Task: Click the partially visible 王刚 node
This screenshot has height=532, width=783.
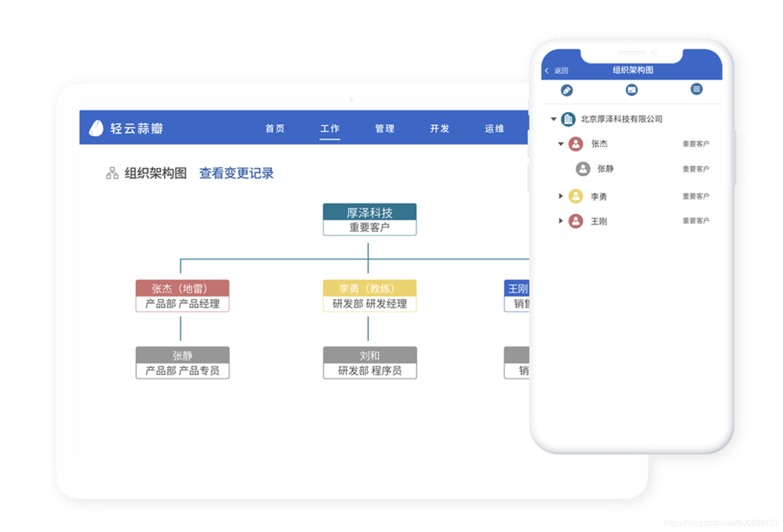Action: click(x=516, y=296)
